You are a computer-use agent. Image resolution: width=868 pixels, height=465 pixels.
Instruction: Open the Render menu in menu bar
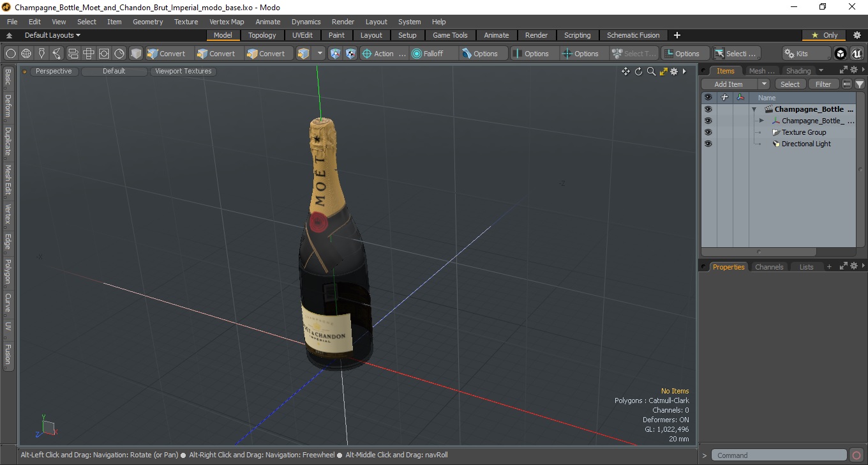(x=343, y=22)
